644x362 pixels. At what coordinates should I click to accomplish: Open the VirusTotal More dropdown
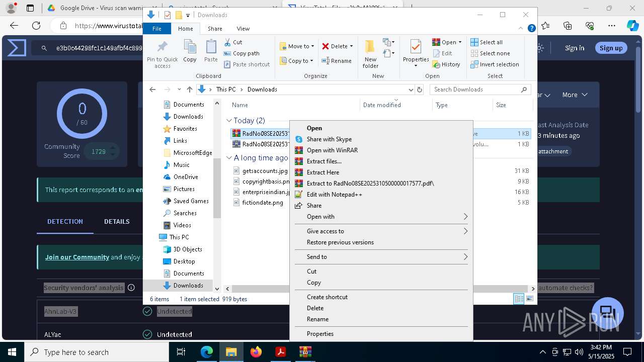pos(575,95)
